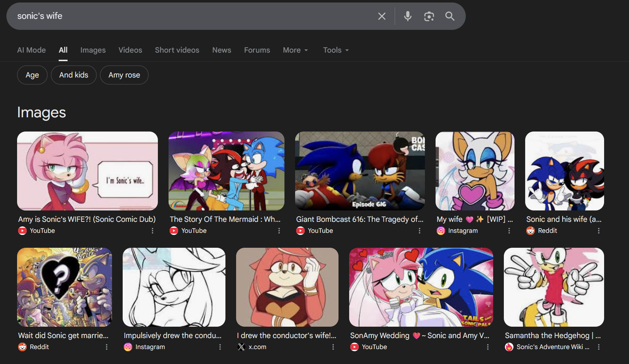
Task: Select the "Amy rose" suggestion chip
Action: click(124, 75)
